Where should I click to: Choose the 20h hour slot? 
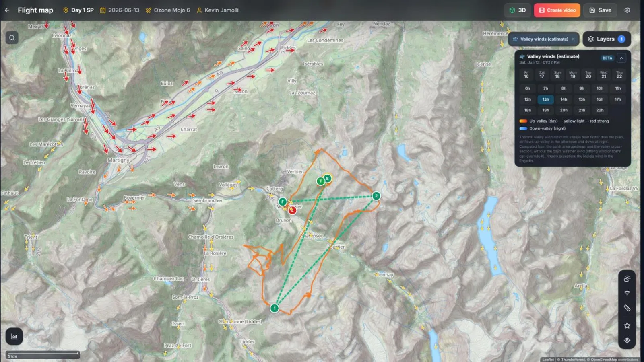click(x=563, y=110)
